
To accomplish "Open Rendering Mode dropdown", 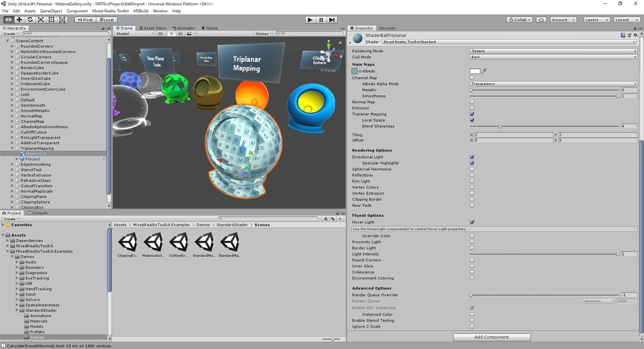I will (553, 51).
